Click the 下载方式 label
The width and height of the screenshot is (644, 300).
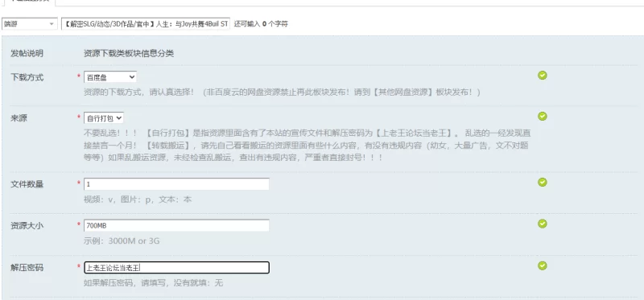click(x=27, y=77)
